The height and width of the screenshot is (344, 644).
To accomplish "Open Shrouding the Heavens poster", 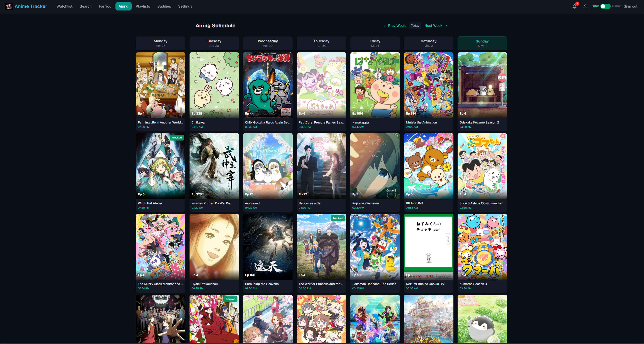I will tap(268, 247).
